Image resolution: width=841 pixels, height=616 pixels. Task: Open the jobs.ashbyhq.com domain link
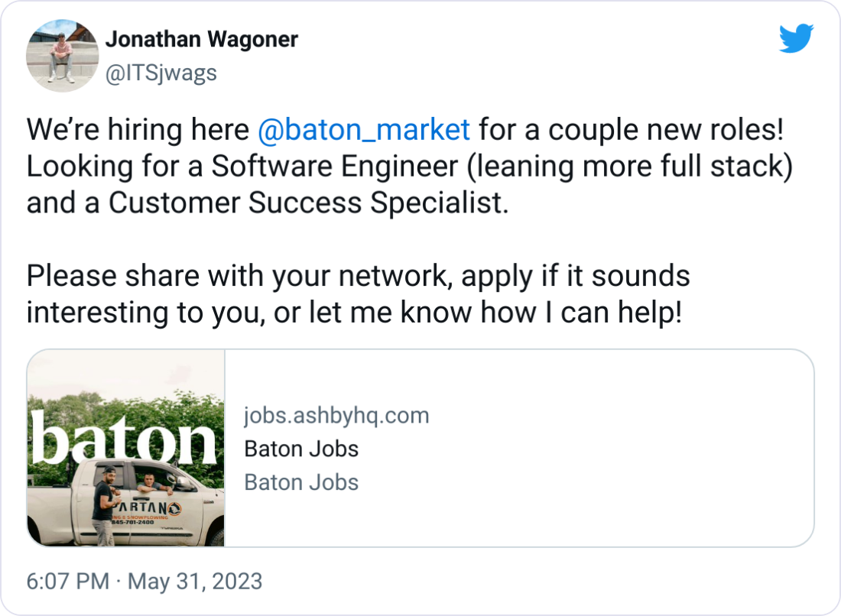pos(336,415)
